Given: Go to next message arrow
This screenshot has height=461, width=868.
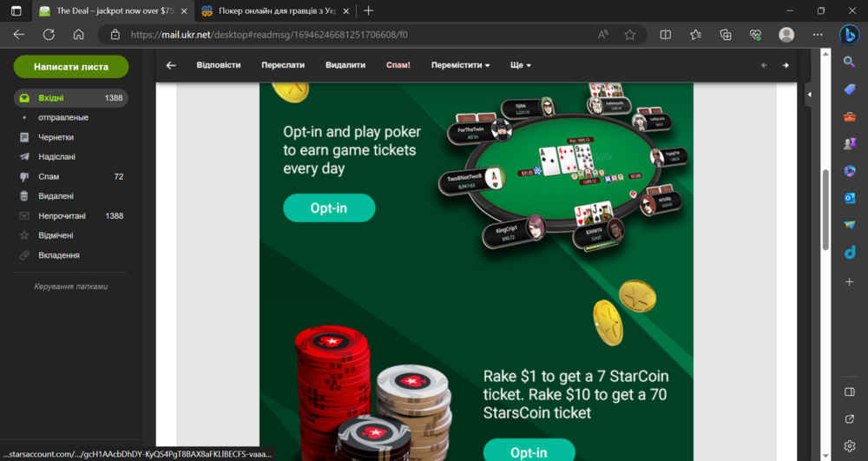Looking at the screenshot, I should pos(786,65).
